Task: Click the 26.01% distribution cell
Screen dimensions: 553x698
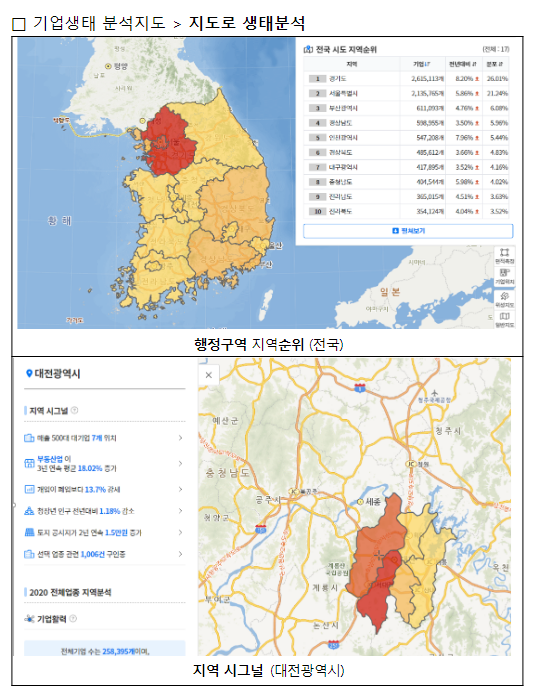Action: (x=497, y=78)
